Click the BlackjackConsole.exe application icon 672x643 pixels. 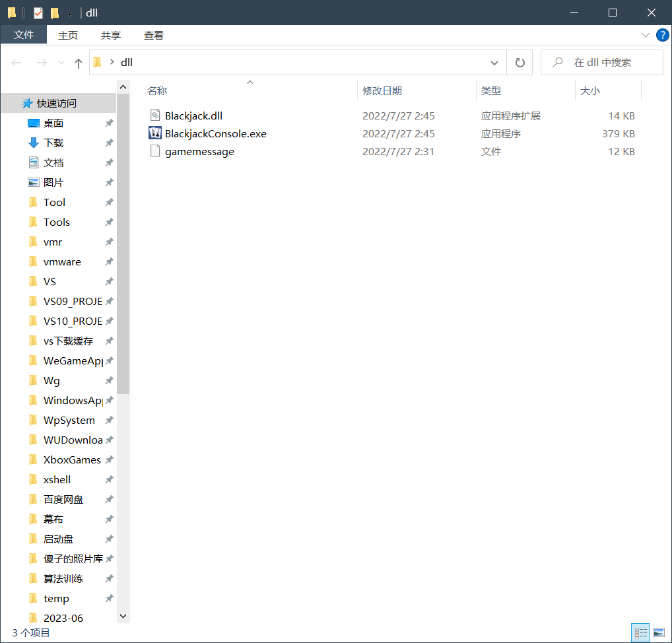pos(155,133)
